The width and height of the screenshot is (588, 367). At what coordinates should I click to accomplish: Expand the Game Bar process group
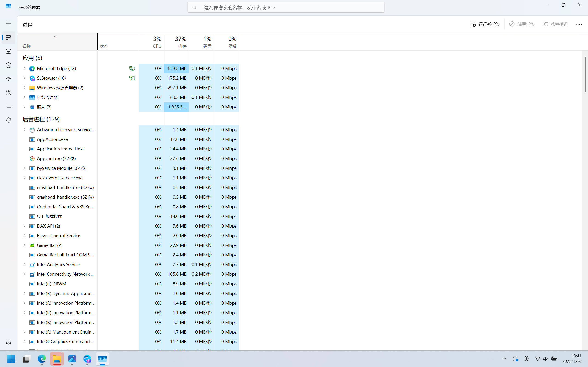click(x=24, y=245)
